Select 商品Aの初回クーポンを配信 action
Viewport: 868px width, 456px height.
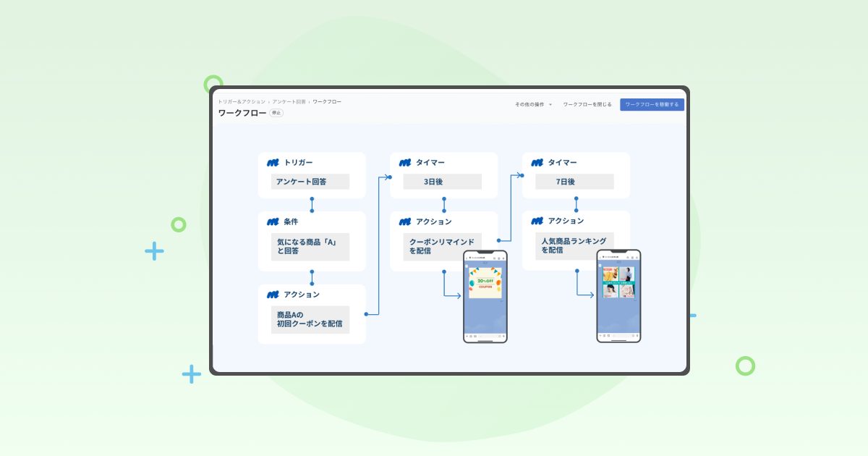[x=310, y=319]
